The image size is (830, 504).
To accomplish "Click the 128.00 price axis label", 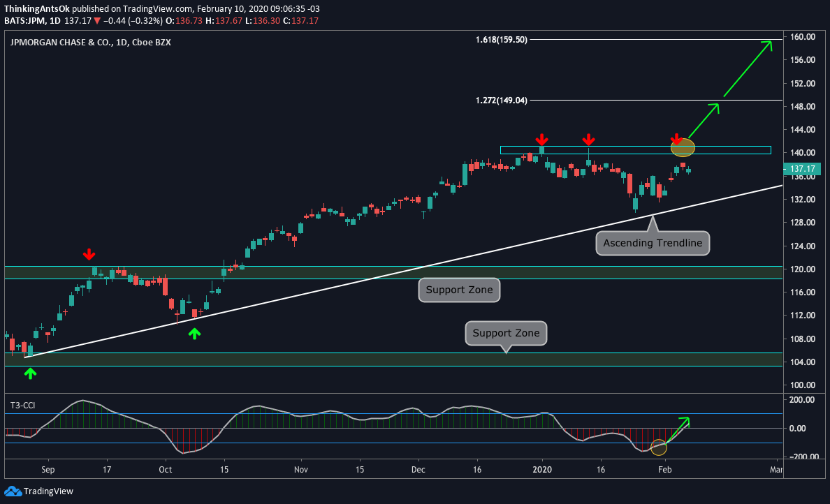I will 803,223.
